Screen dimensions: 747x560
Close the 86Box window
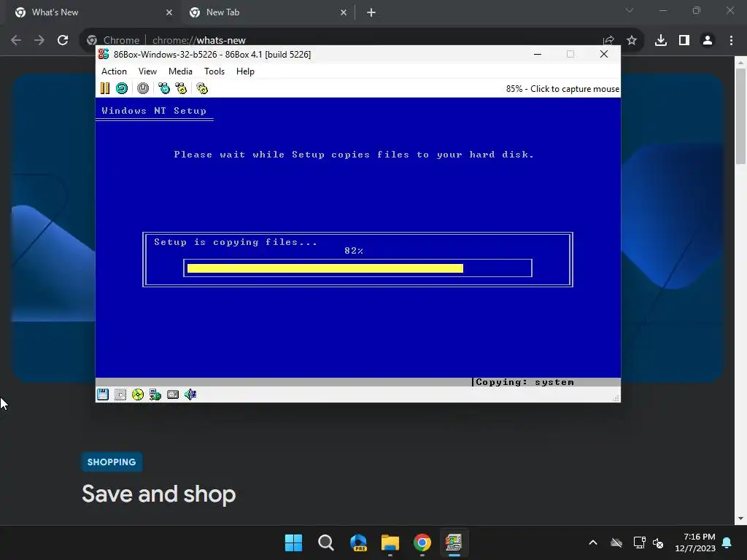pyautogui.click(x=603, y=54)
